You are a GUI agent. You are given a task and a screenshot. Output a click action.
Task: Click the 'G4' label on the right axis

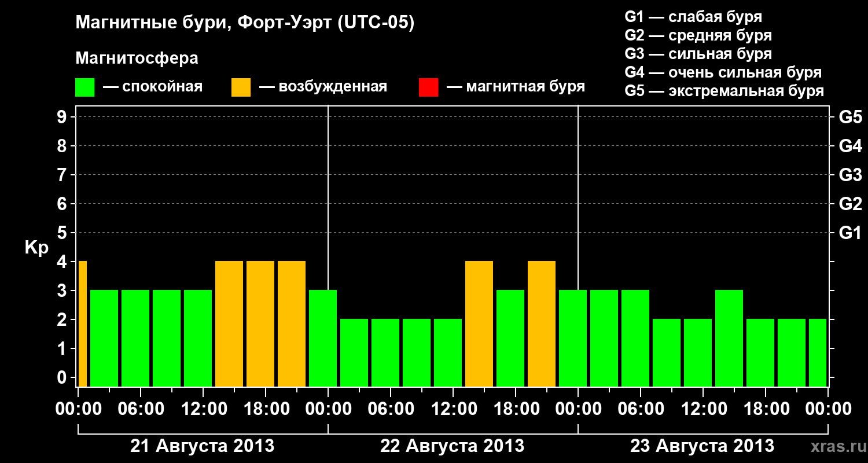coord(850,146)
